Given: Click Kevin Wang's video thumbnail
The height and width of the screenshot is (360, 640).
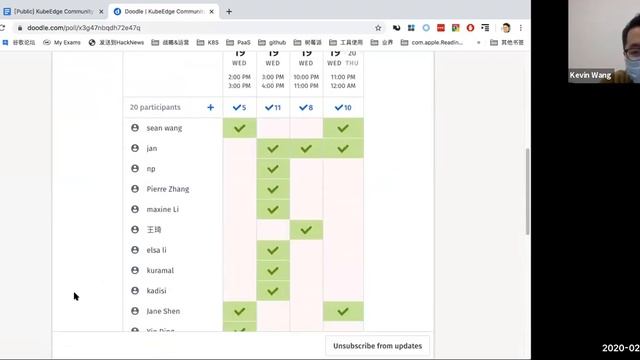Looking at the screenshot, I should (x=604, y=42).
